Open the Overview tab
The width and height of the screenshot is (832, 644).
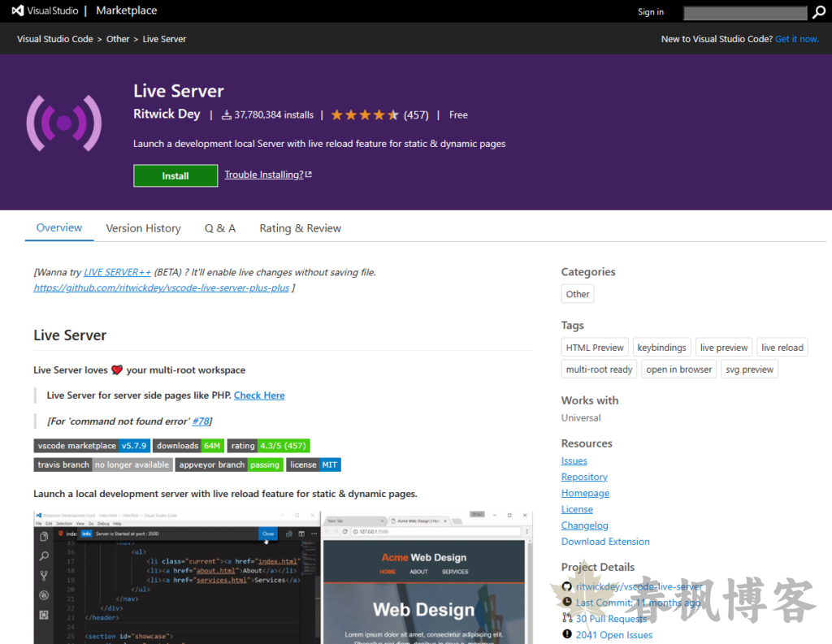(58, 227)
